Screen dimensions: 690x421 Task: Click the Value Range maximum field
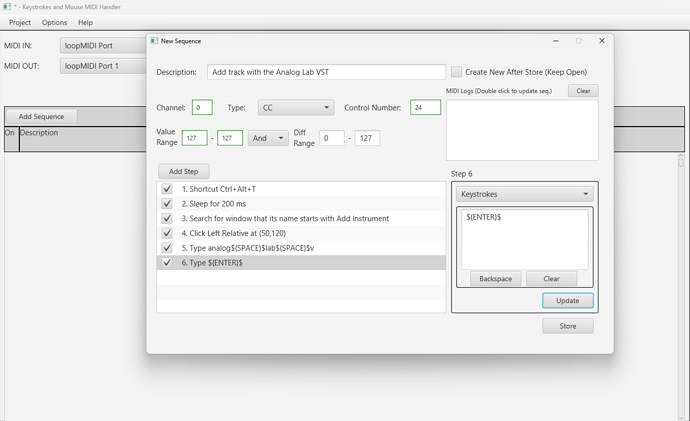[230, 138]
